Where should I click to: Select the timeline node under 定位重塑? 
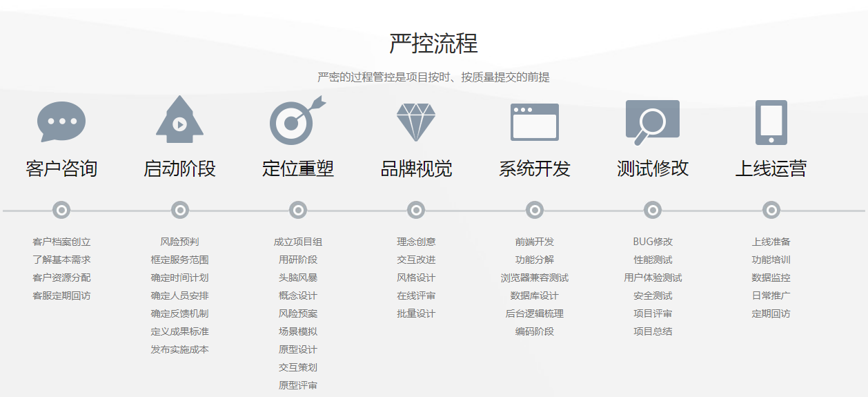coord(298,210)
